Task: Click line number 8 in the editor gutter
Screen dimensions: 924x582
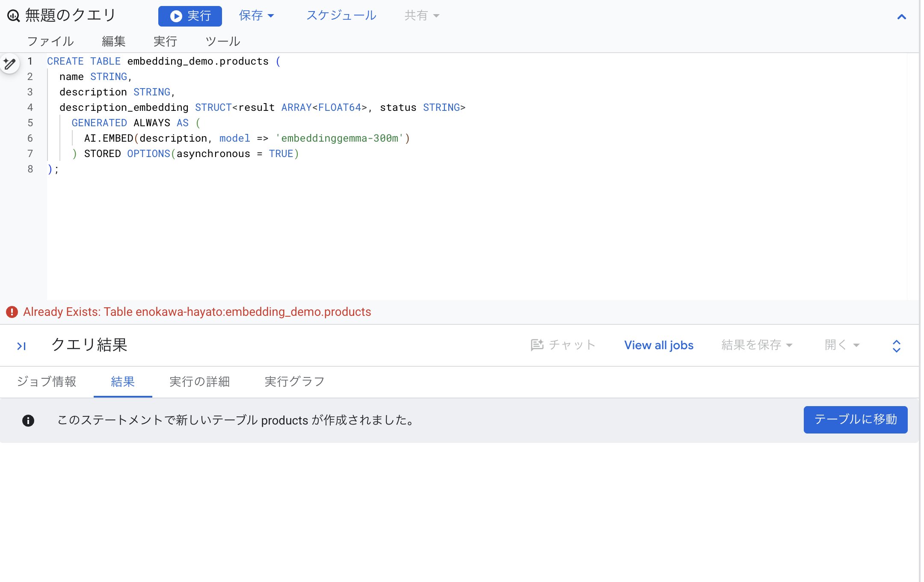Action: click(x=30, y=169)
